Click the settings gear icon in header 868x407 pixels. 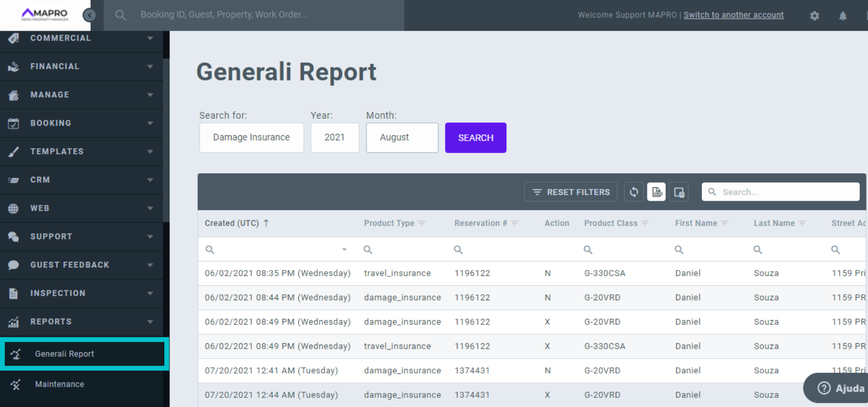(814, 16)
